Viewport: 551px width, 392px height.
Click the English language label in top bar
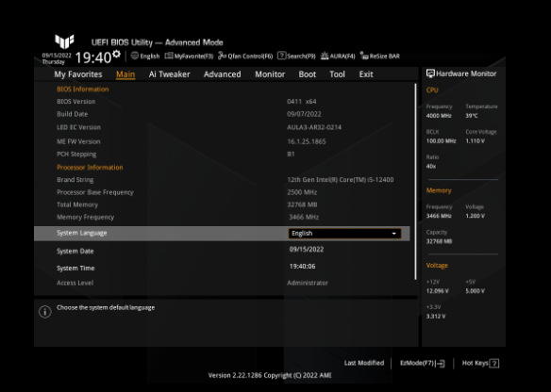(150, 56)
